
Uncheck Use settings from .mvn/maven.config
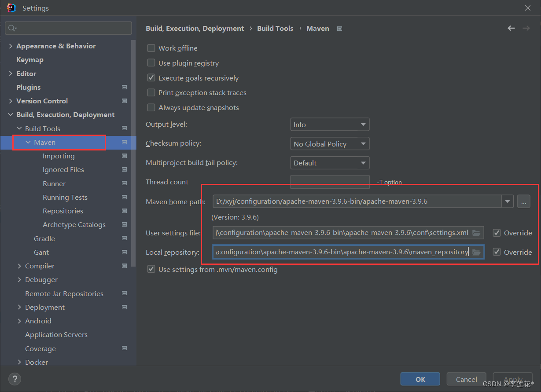tap(151, 269)
